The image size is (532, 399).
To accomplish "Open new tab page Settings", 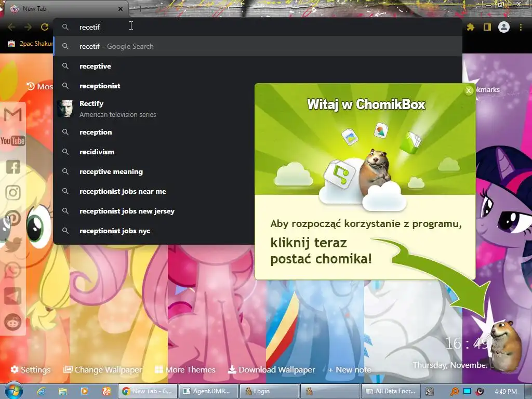I will (31, 369).
